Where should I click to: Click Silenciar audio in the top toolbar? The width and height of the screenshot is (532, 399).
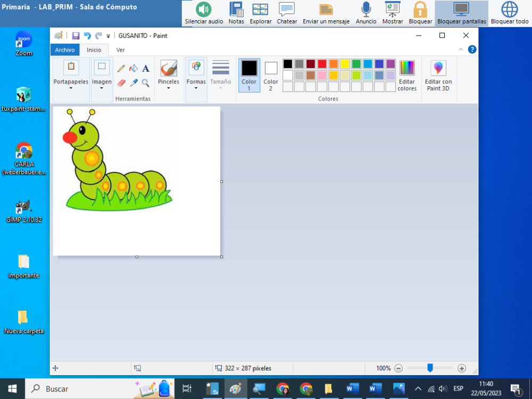pyautogui.click(x=203, y=12)
